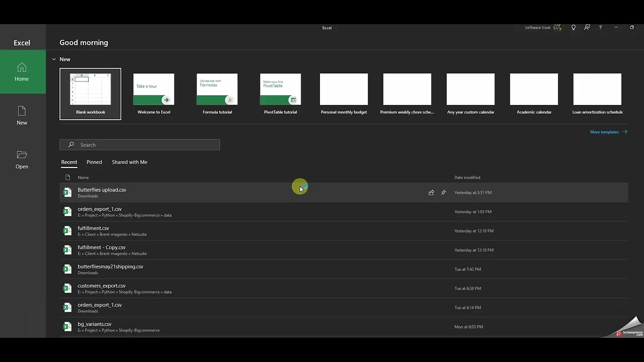Go to Open in the sidebar
The image size is (644, 362).
(22, 160)
